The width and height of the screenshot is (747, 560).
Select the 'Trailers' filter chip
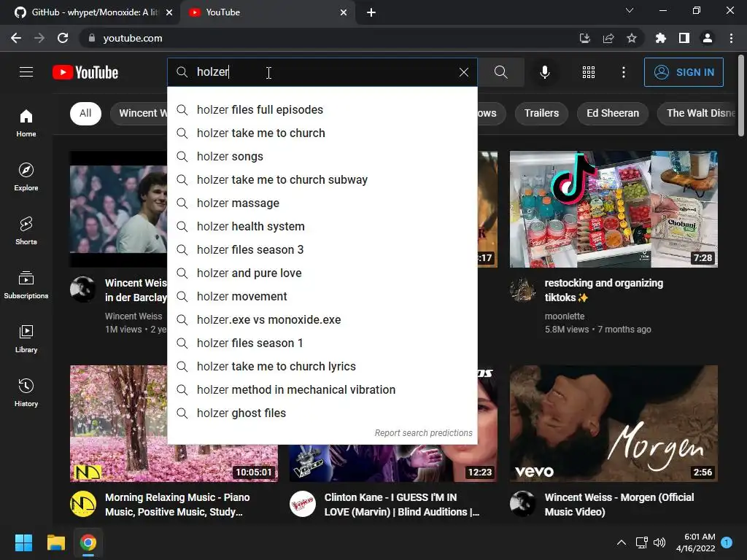(542, 113)
